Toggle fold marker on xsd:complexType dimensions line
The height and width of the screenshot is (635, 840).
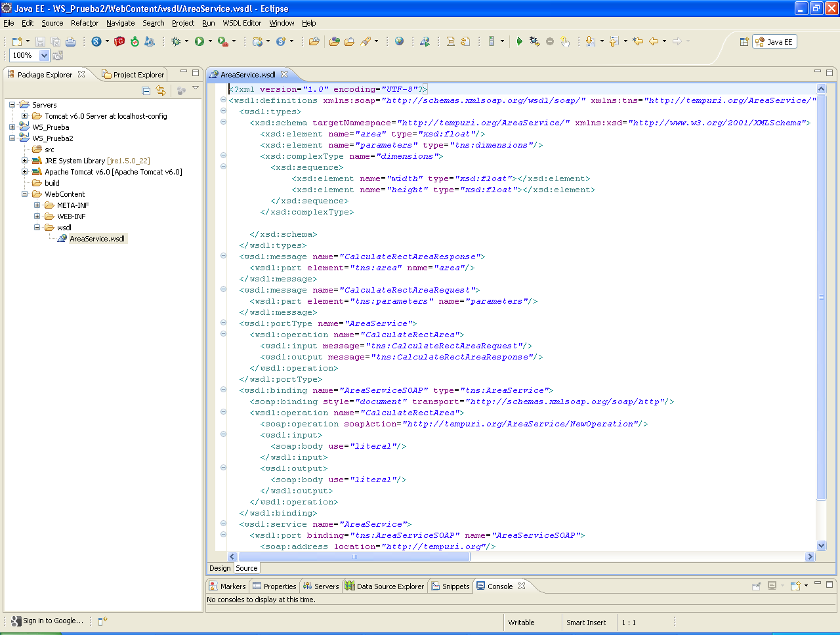pyautogui.click(x=223, y=155)
